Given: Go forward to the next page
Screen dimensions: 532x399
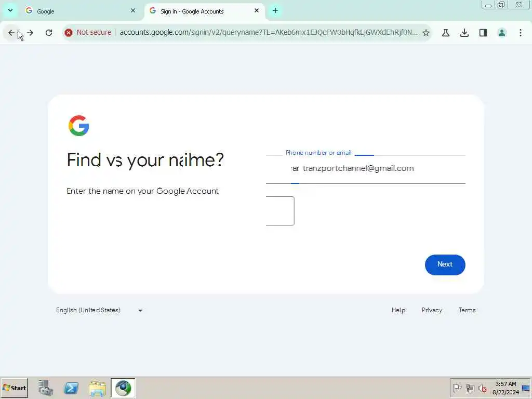Looking at the screenshot, I should click(x=30, y=33).
